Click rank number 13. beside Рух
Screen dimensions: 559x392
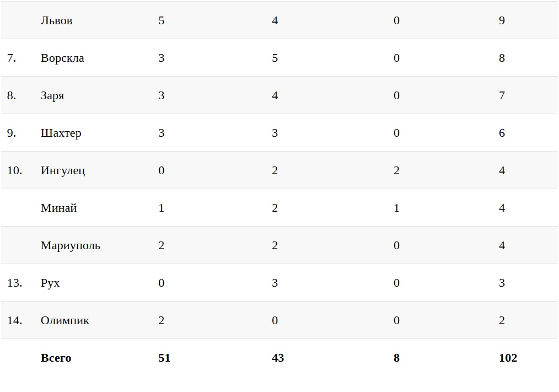click(x=14, y=283)
